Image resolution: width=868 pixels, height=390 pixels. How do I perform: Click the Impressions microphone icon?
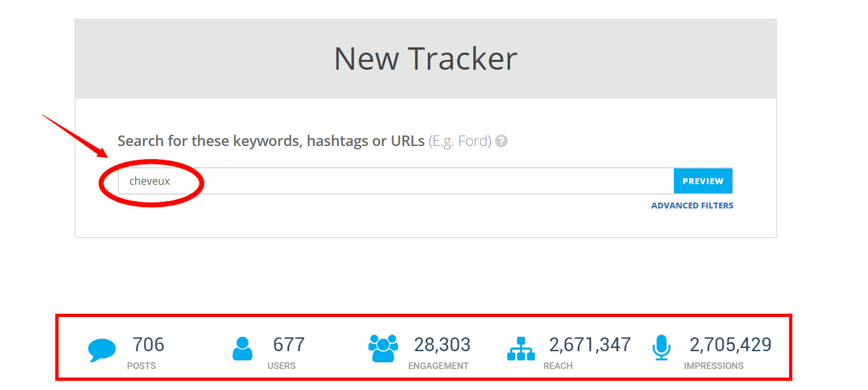(x=661, y=348)
